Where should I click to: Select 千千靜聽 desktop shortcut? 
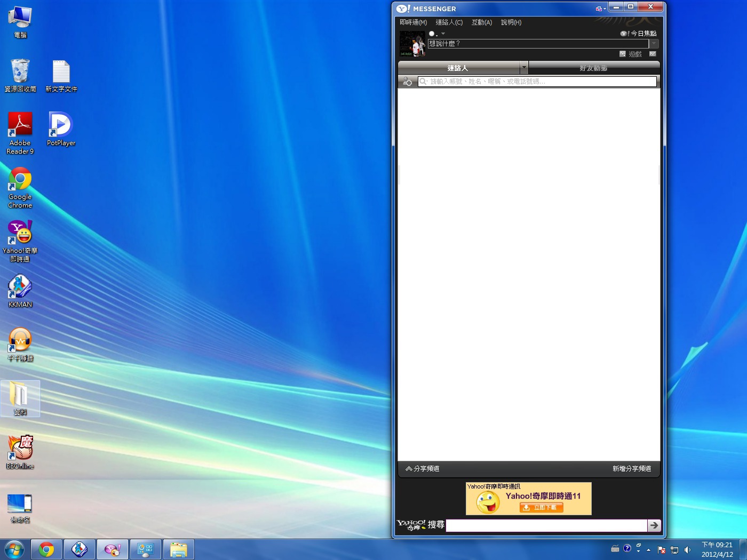coord(20,345)
